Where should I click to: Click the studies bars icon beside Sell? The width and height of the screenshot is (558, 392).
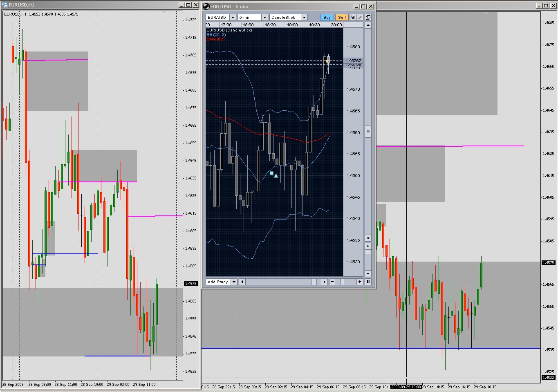[x=353, y=17]
